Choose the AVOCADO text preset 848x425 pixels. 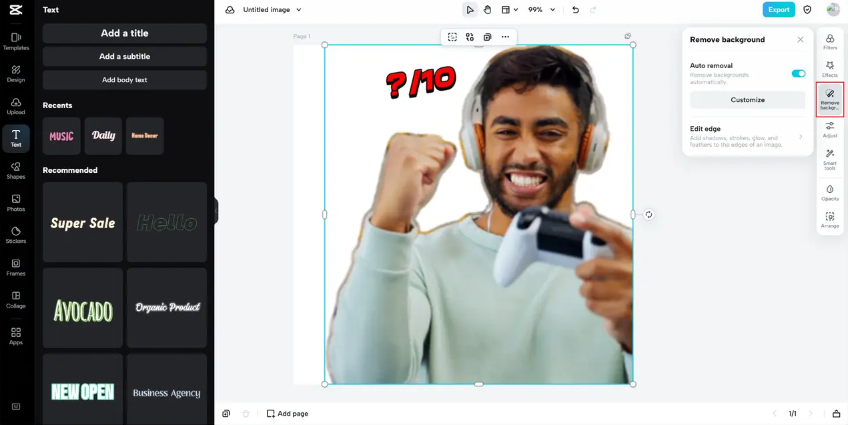coord(83,308)
